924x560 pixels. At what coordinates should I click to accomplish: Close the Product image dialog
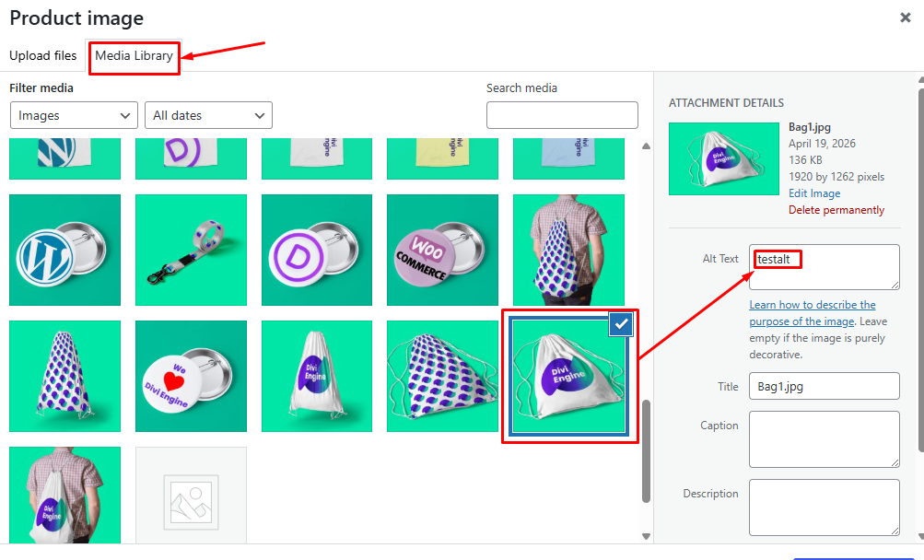906,17
